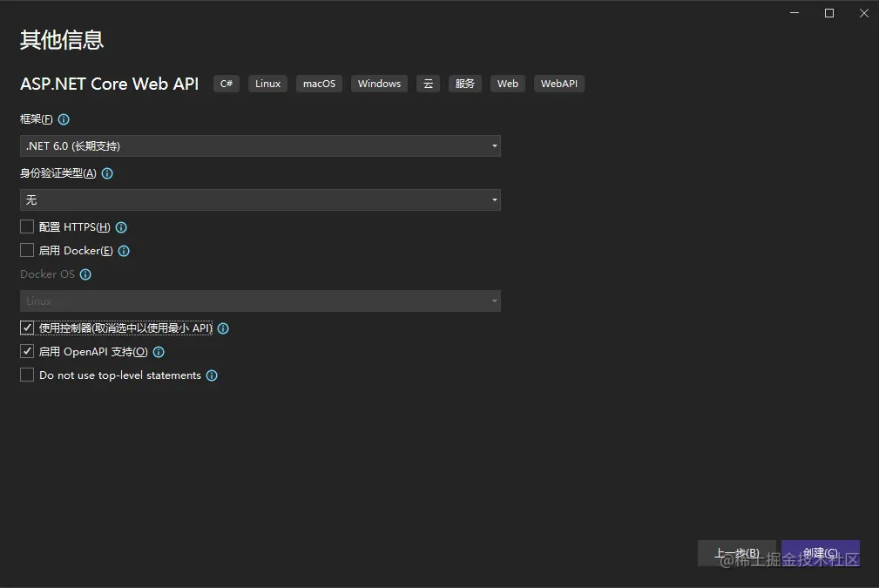879x588 pixels.
Task: Click the macOS tag
Action: 319,84
